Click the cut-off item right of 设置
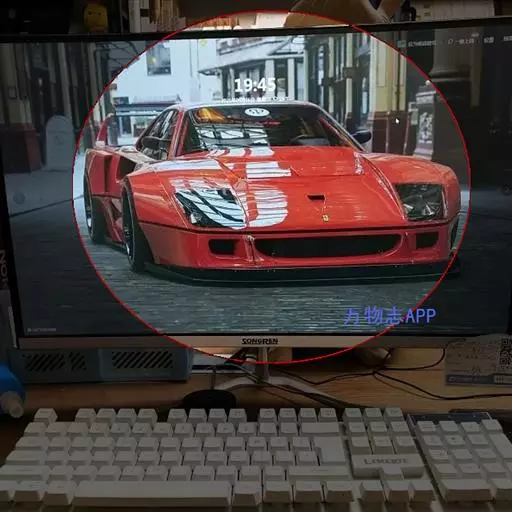This screenshot has height=512, width=512. [508, 39]
